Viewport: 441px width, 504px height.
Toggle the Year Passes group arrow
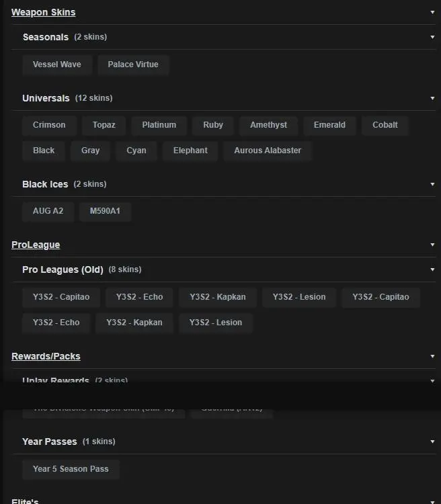(x=432, y=442)
